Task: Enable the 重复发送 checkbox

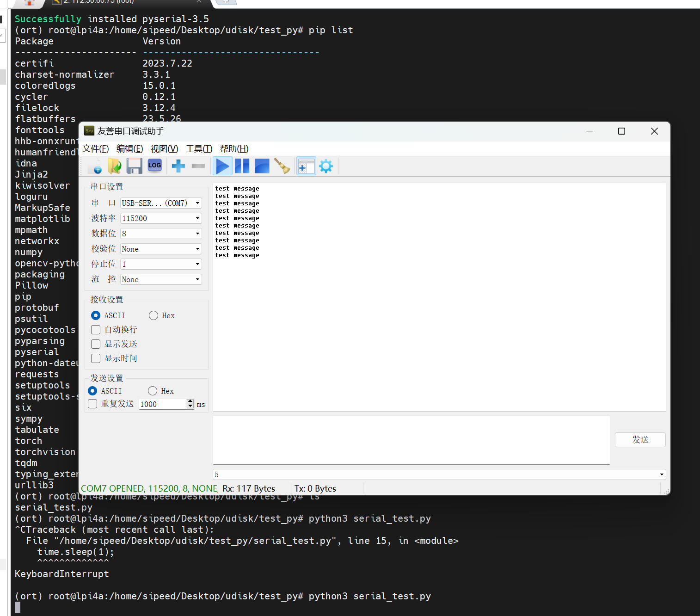Action: (92, 404)
